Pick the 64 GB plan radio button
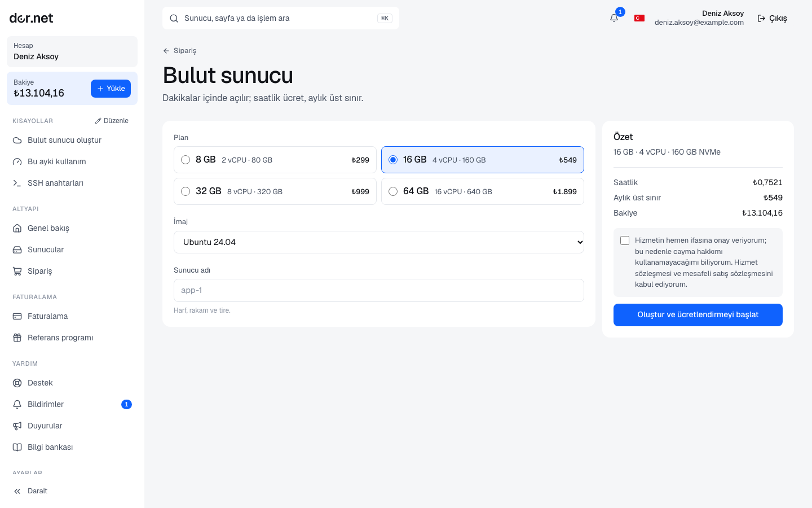The image size is (812, 508). point(393,191)
